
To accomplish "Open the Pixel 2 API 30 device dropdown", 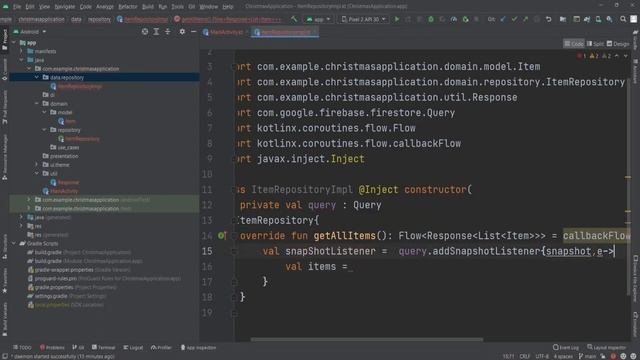I will [363, 19].
